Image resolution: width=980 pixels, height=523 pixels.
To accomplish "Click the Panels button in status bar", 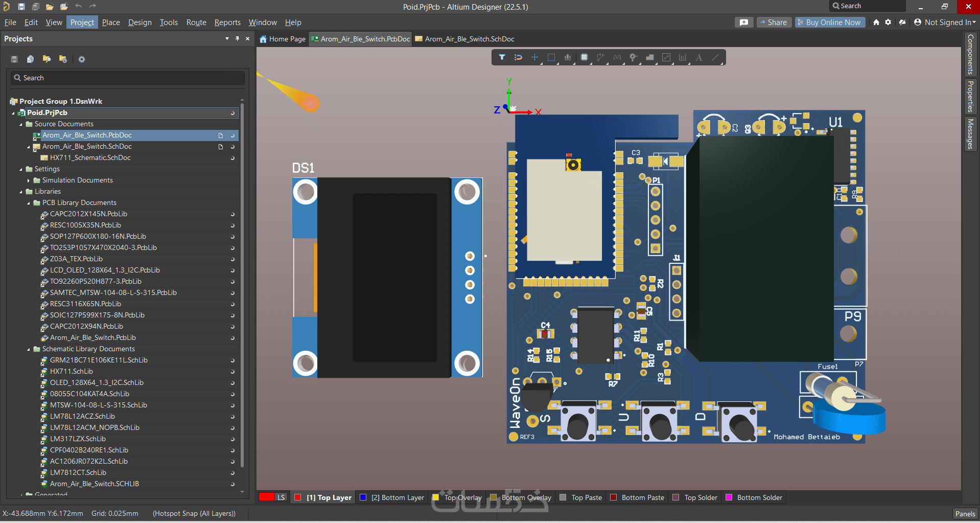I will tap(965, 514).
